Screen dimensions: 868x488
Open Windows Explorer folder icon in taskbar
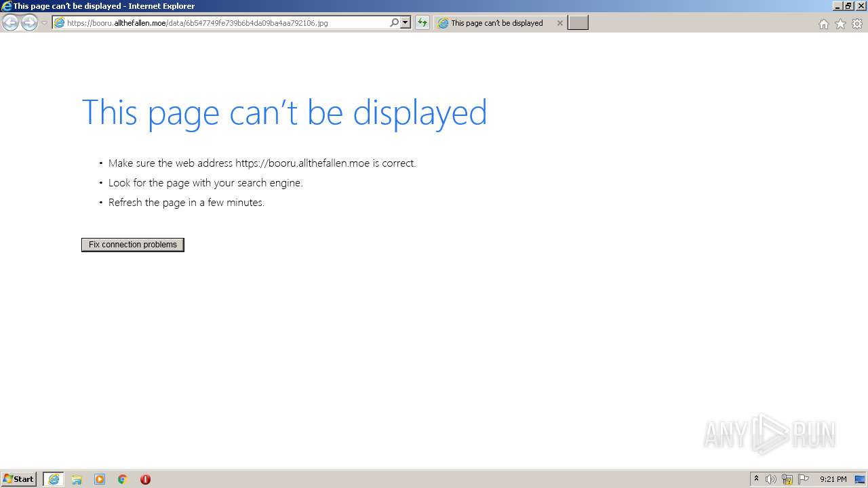click(x=77, y=479)
